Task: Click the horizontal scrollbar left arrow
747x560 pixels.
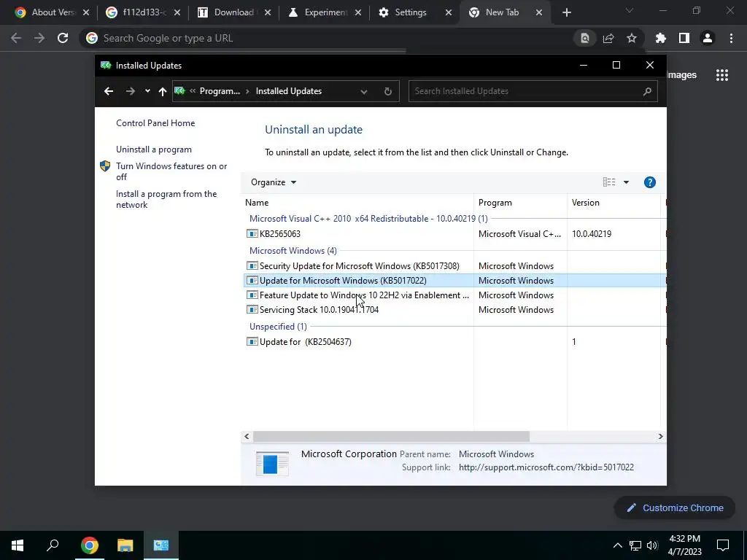Action: pyautogui.click(x=247, y=436)
